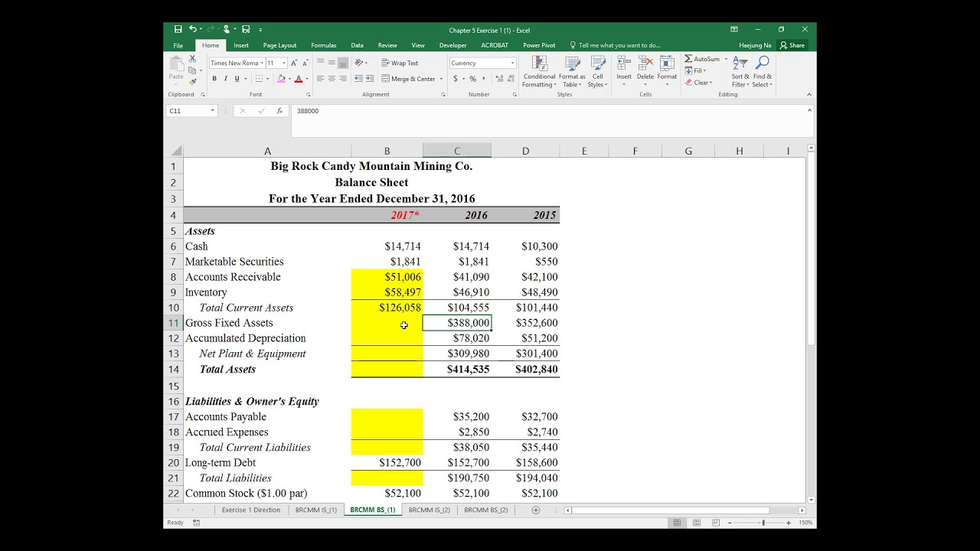Image resolution: width=980 pixels, height=551 pixels.
Task: Click the Share button
Action: 792,45
